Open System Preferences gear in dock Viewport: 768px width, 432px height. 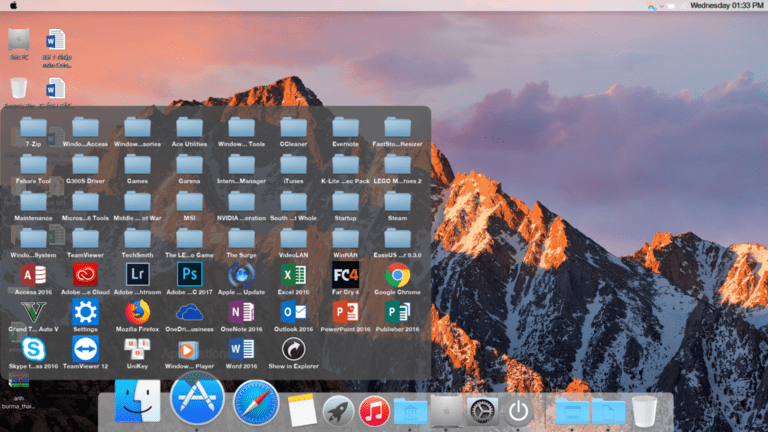[482, 411]
